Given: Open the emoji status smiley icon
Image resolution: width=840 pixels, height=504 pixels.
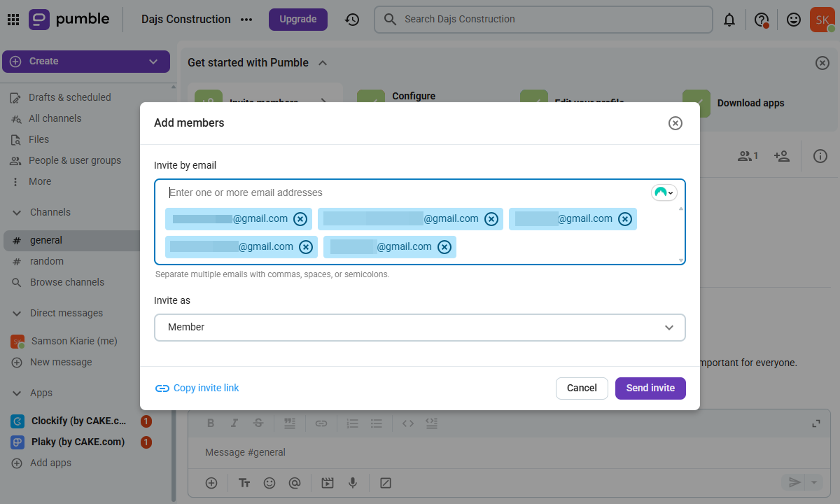Looking at the screenshot, I should (794, 20).
